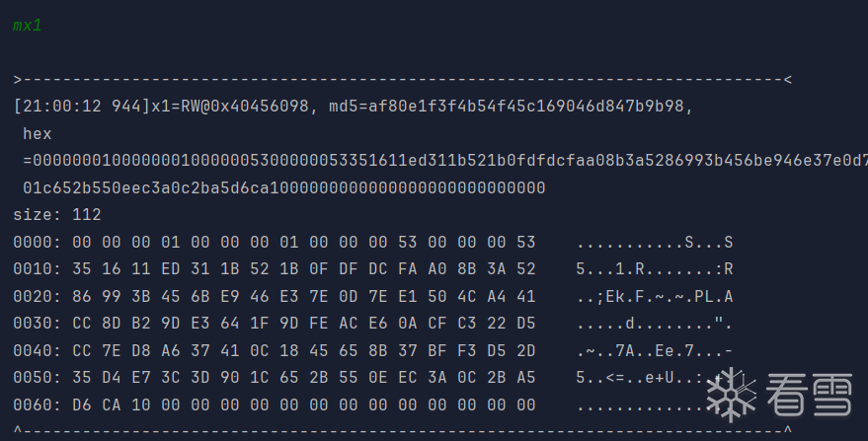Click the green mx1 label
868x441 pixels.
(x=27, y=26)
